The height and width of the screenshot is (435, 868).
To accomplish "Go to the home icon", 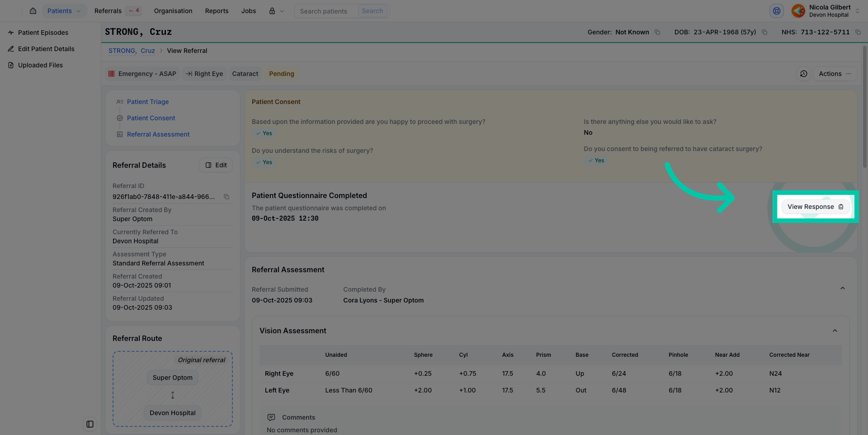I will [x=33, y=11].
